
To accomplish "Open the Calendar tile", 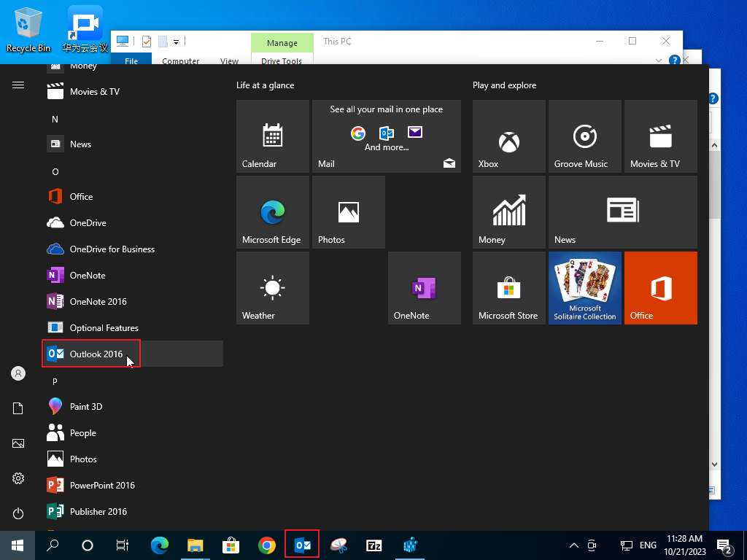I will 272,136.
